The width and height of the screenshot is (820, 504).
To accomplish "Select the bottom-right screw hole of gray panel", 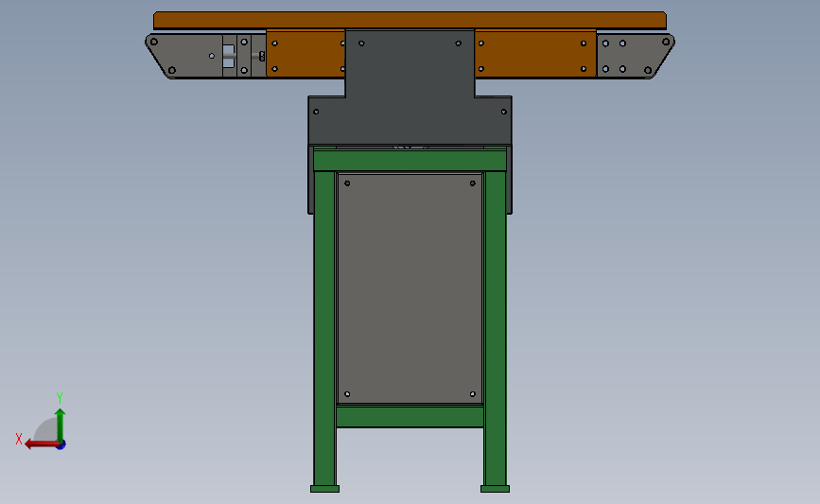I will pos(473,394).
